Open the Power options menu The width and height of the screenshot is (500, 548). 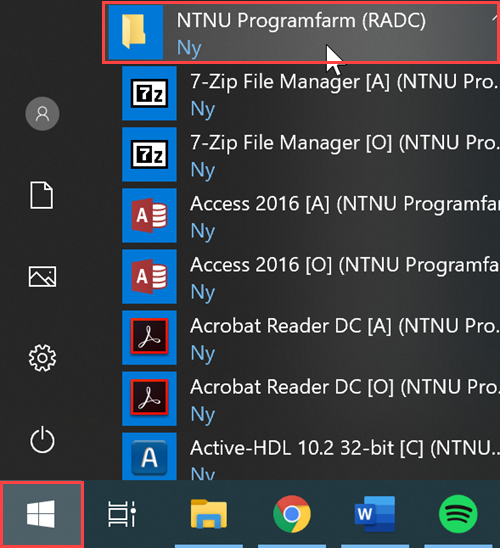point(42,439)
